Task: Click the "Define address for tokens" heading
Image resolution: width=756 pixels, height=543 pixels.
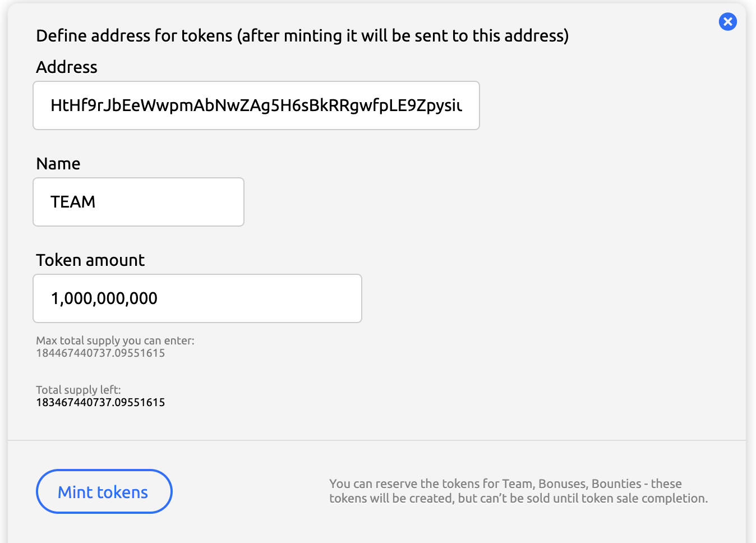Action: (302, 36)
